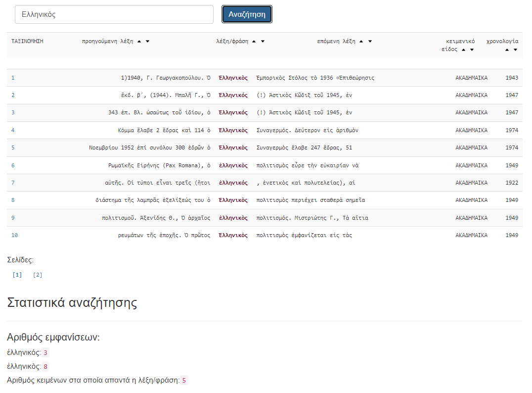Focus the search field containing Ελληνικός
This screenshot has width=532, height=393.
point(114,14)
